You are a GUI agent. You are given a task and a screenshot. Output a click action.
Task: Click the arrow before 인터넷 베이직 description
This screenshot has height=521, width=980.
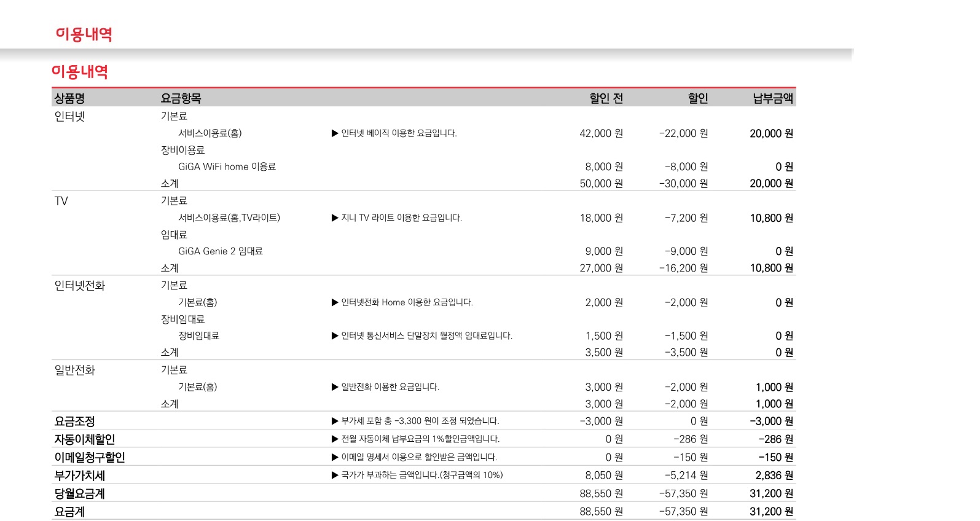pyautogui.click(x=335, y=133)
